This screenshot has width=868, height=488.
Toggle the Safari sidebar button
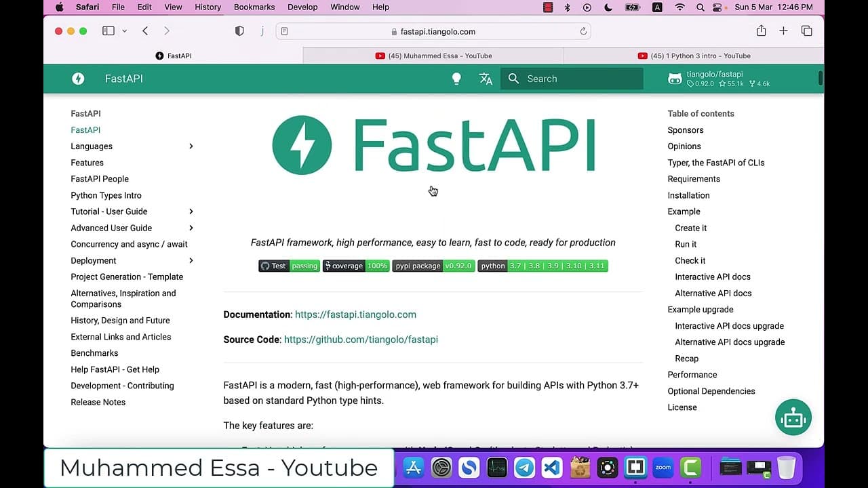pyautogui.click(x=108, y=31)
